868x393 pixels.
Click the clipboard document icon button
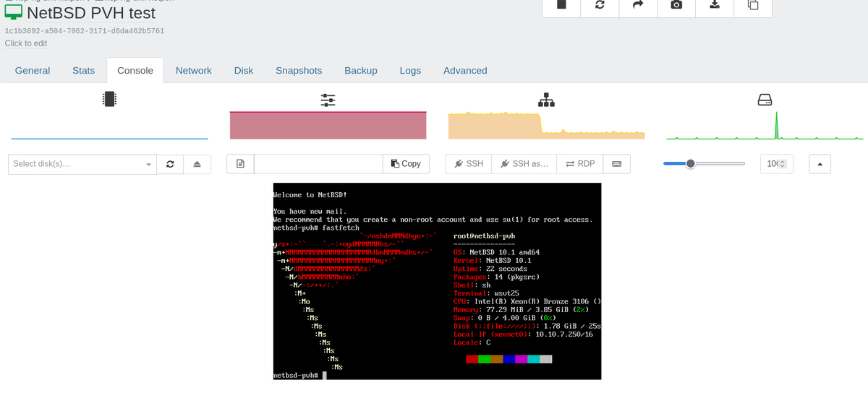click(x=240, y=164)
